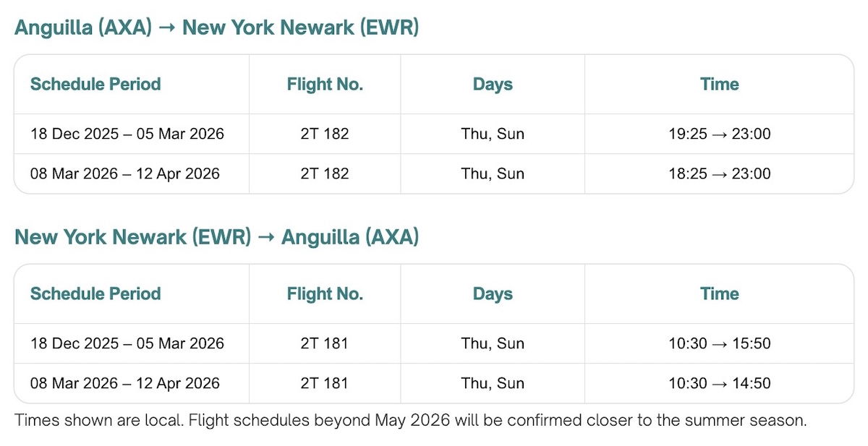Click the New York Newark to Anguilla heading

[217, 237]
